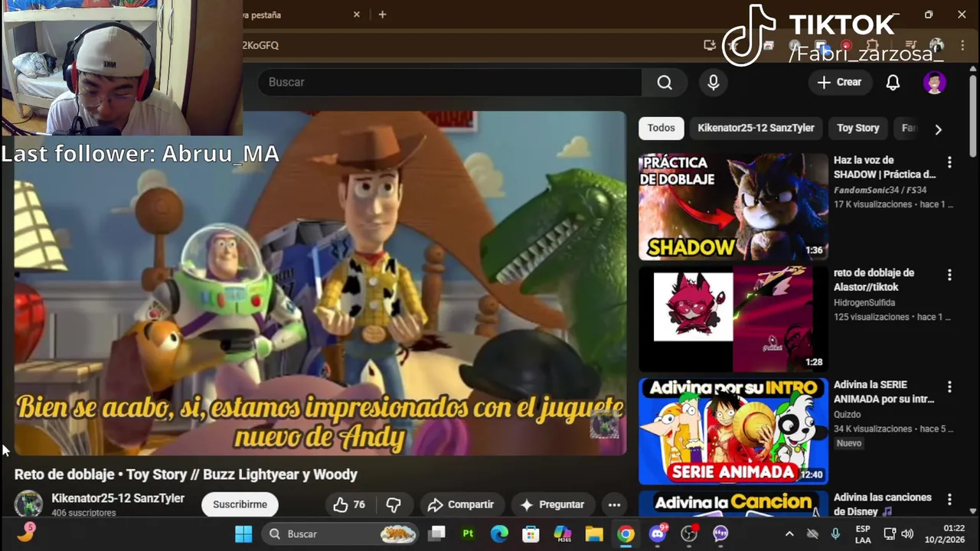Open options for Adivina las canciones de Disney
This screenshot has width=980, height=551.
[x=949, y=500]
